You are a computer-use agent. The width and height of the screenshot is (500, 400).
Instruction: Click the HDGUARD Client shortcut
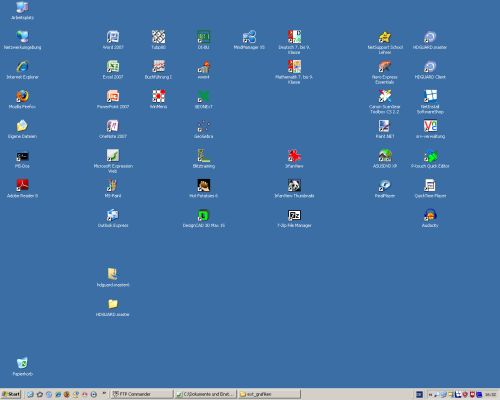[x=430, y=66]
